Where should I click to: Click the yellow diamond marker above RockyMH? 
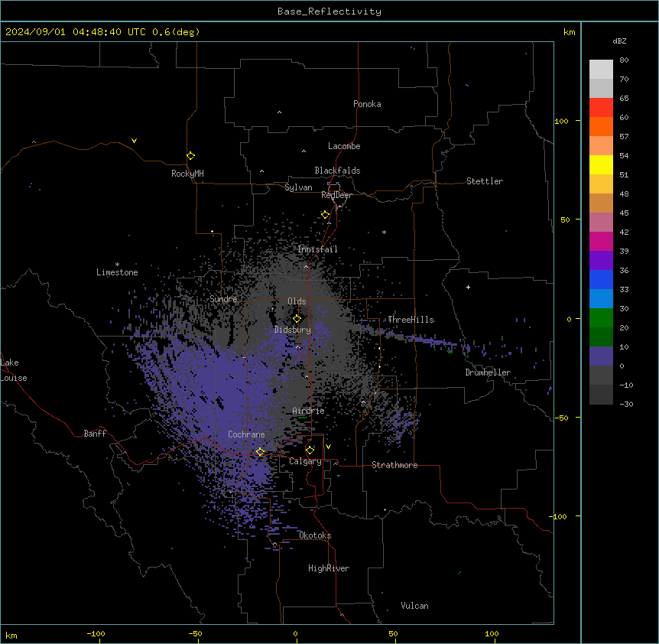coord(191,156)
